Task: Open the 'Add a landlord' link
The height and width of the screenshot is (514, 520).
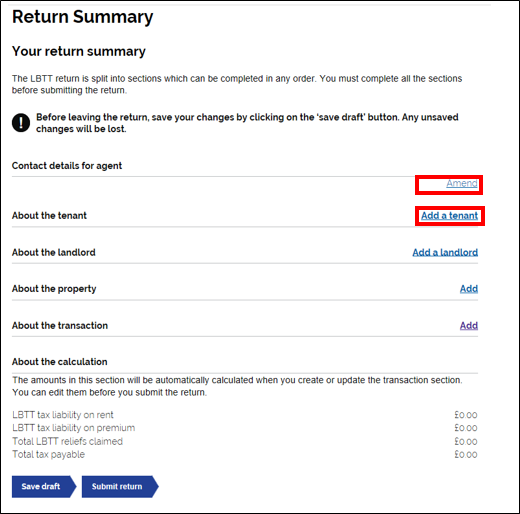Action: pyautogui.click(x=445, y=252)
